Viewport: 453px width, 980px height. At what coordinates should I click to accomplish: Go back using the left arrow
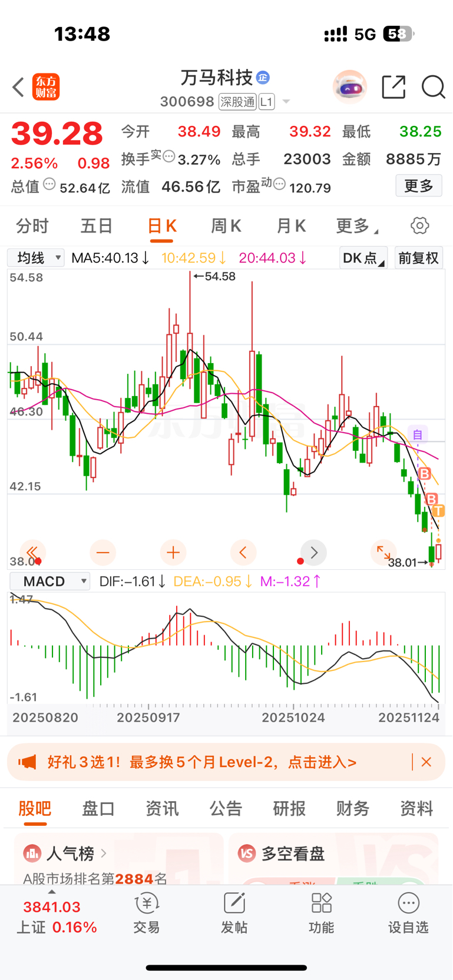(x=18, y=88)
